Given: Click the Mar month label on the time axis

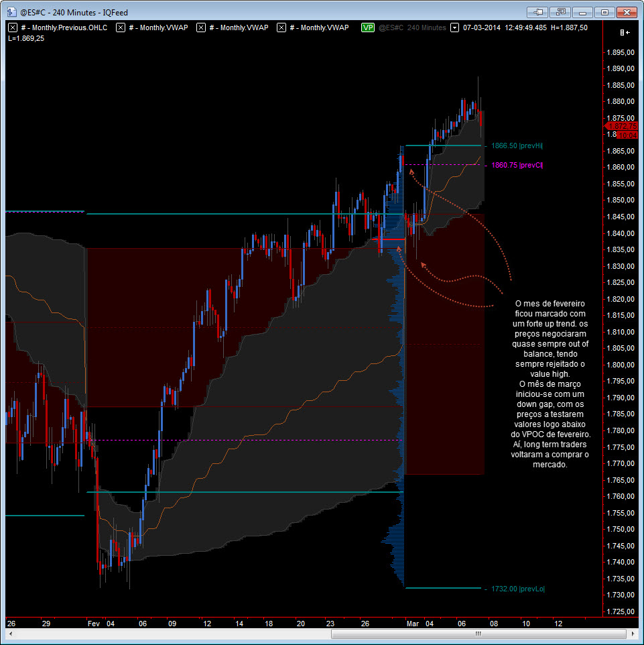Looking at the screenshot, I should pos(413,624).
